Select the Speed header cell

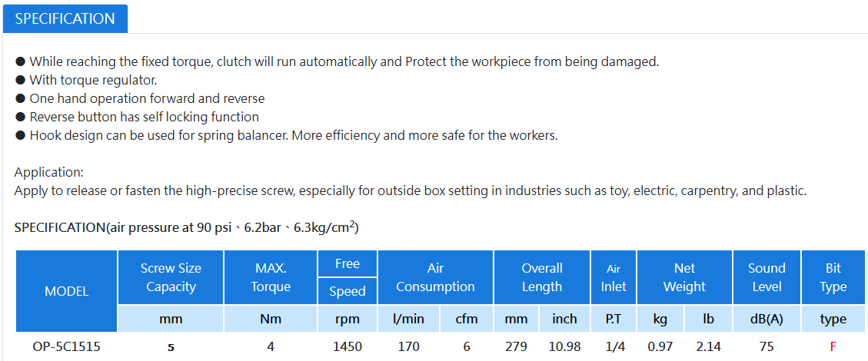coord(348,291)
